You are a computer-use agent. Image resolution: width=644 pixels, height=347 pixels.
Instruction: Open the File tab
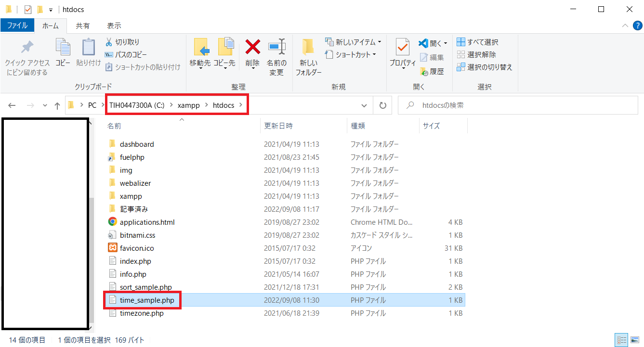point(17,26)
